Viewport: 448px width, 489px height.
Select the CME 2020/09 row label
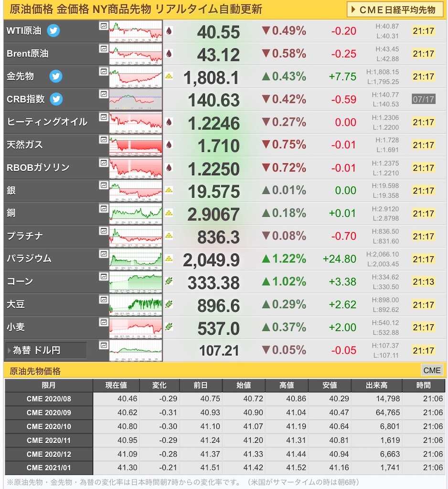click(x=49, y=413)
